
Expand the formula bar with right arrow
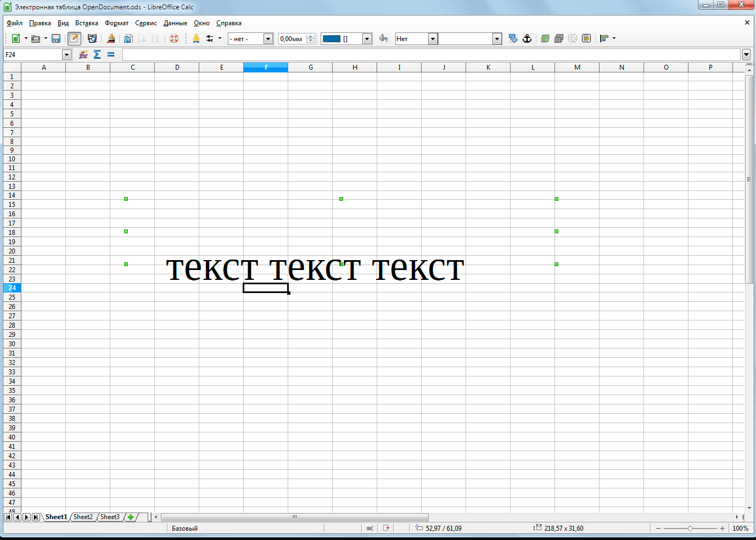(x=746, y=54)
